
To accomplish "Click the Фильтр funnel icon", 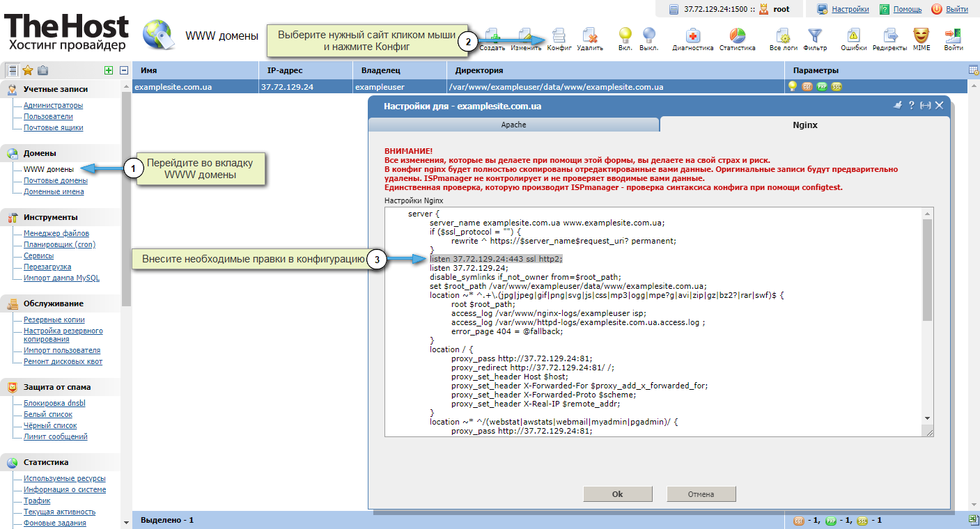I will point(815,39).
